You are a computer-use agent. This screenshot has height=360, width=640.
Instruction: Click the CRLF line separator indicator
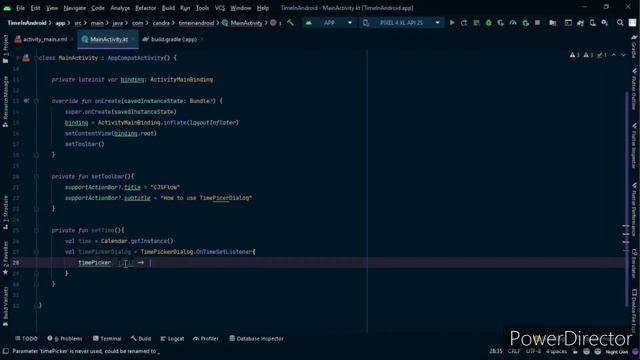514,351
